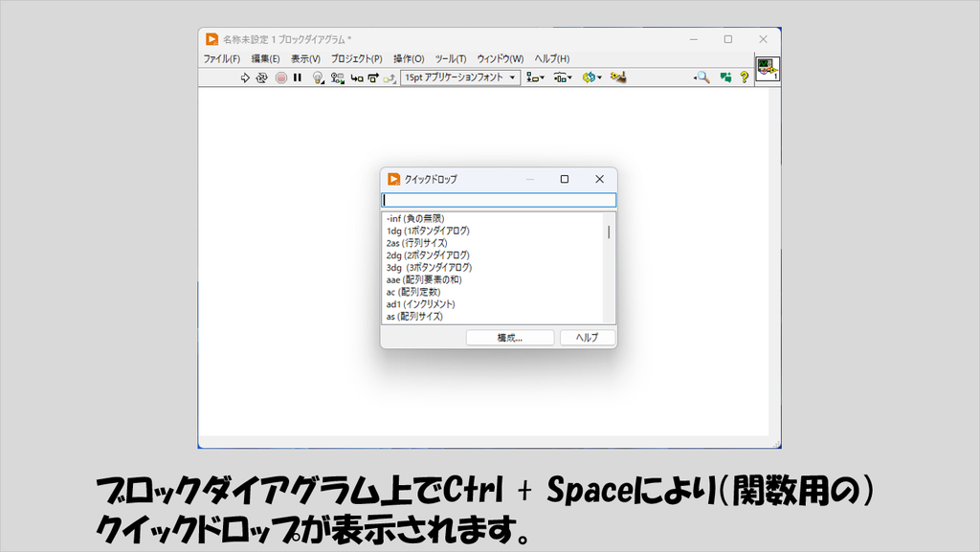Open the プロジェクト(P) menu
Image resolution: width=980 pixels, height=552 pixels.
tap(356, 58)
